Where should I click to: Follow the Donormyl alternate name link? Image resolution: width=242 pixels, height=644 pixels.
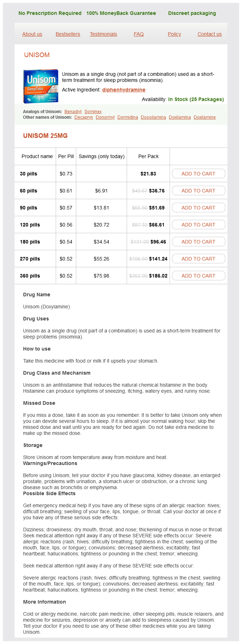pos(105,117)
